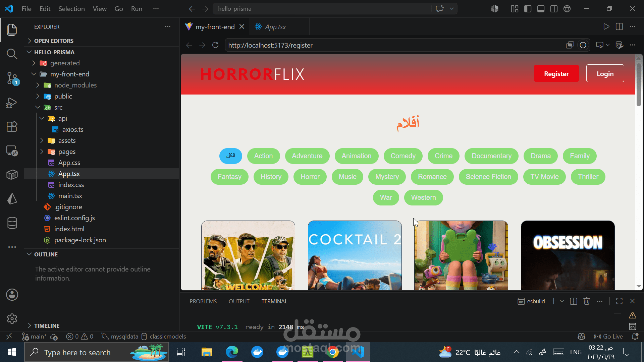Open the database cylinder icon view
Screen dimensions: 644x362
12,223
